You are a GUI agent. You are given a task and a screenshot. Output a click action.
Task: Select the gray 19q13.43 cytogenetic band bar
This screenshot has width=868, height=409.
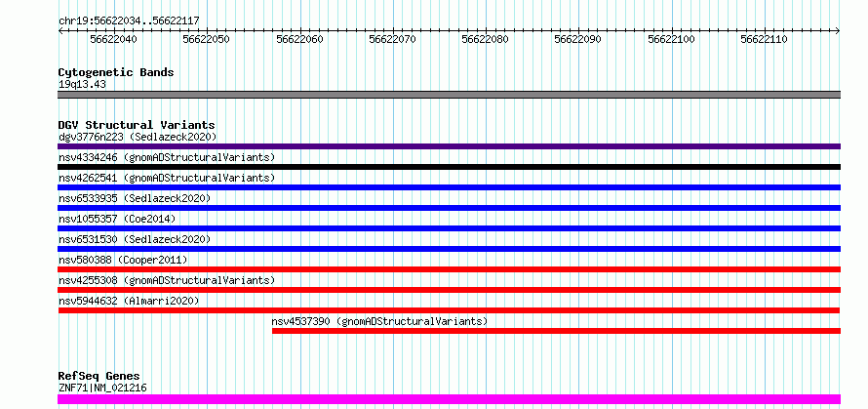449,95
